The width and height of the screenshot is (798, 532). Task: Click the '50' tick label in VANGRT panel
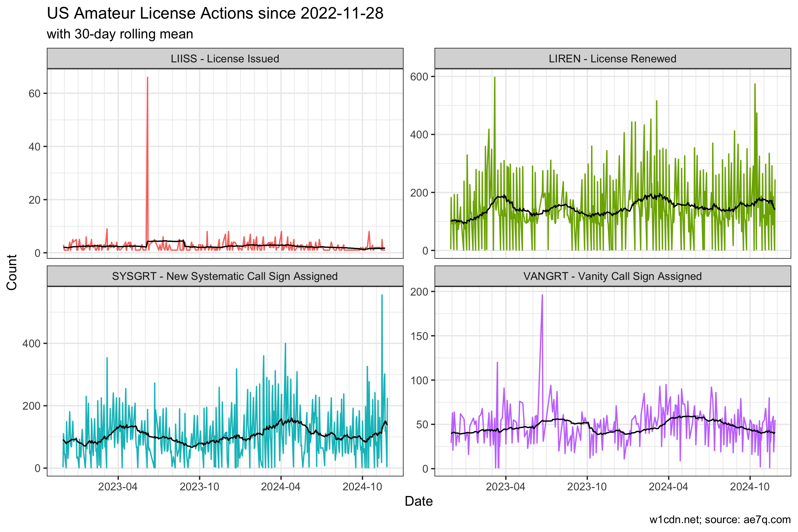point(422,425)
